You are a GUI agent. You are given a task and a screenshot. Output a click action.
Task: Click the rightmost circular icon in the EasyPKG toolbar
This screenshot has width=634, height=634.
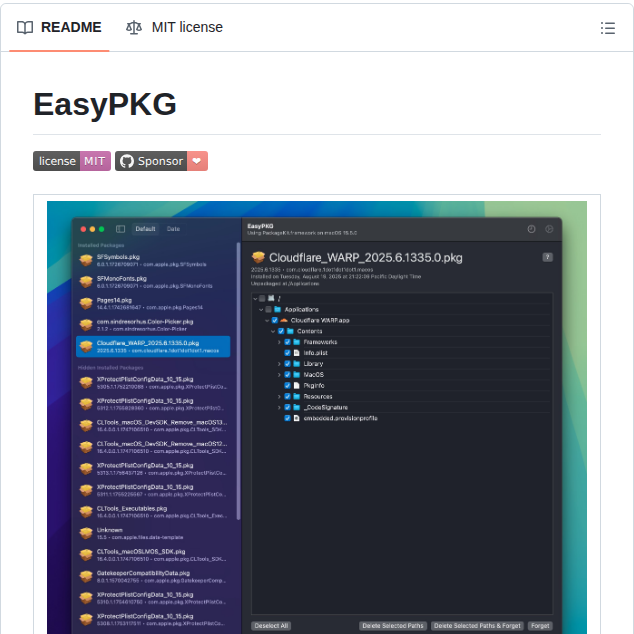click(549, 229)
